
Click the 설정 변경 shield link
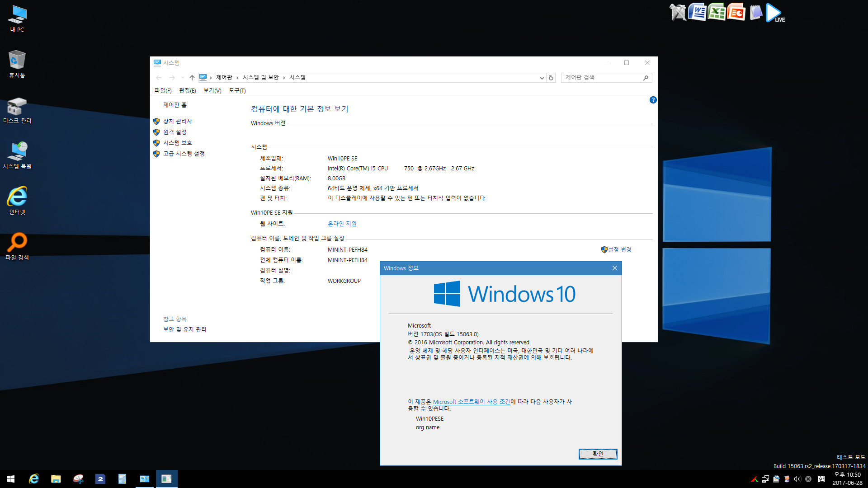[616, 249]
